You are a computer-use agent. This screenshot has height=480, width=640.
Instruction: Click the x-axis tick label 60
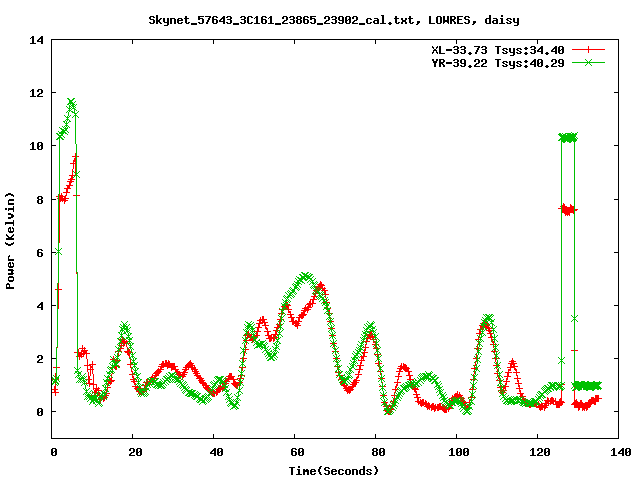[x=297, y=452]
